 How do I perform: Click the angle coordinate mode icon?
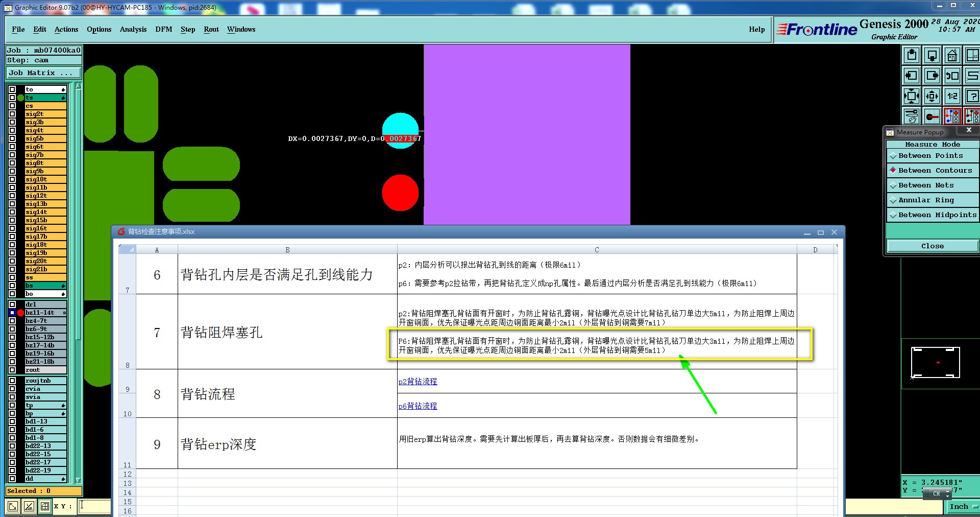(29, 506)
